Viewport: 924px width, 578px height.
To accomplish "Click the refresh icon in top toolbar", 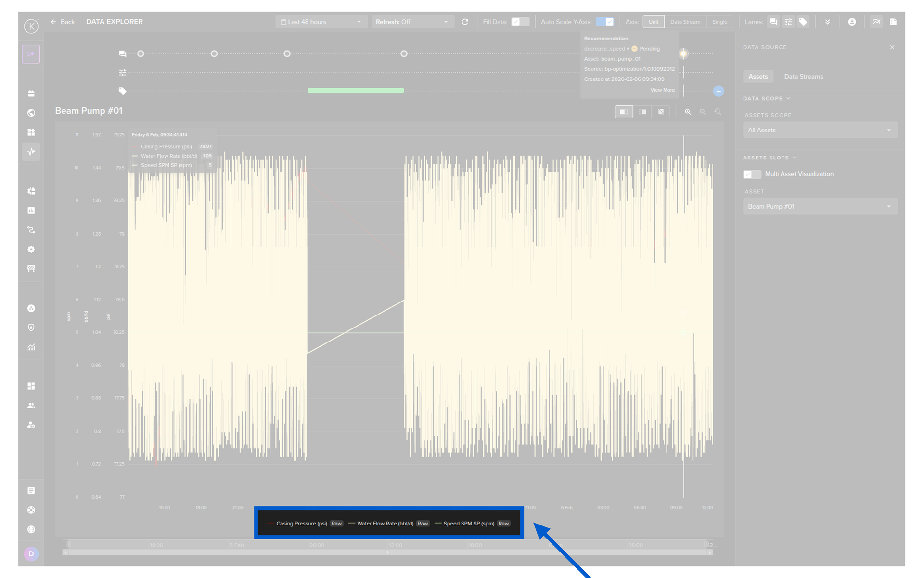I will 465,22.
